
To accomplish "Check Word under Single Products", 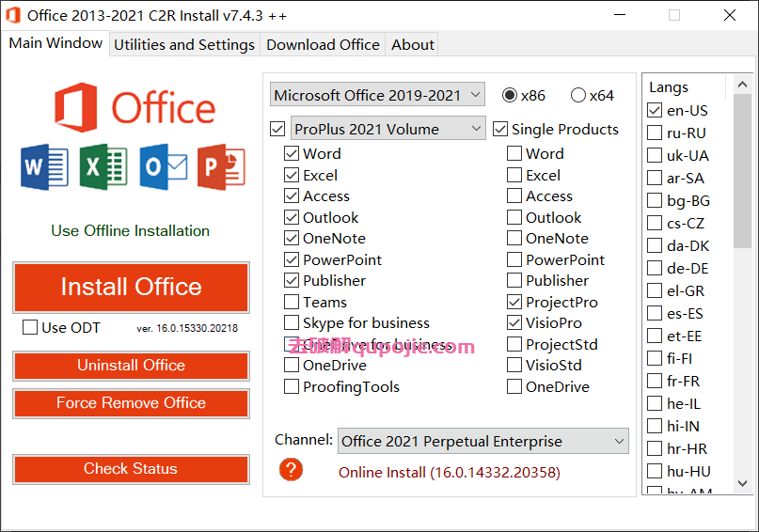I will [x=514, y=153].
